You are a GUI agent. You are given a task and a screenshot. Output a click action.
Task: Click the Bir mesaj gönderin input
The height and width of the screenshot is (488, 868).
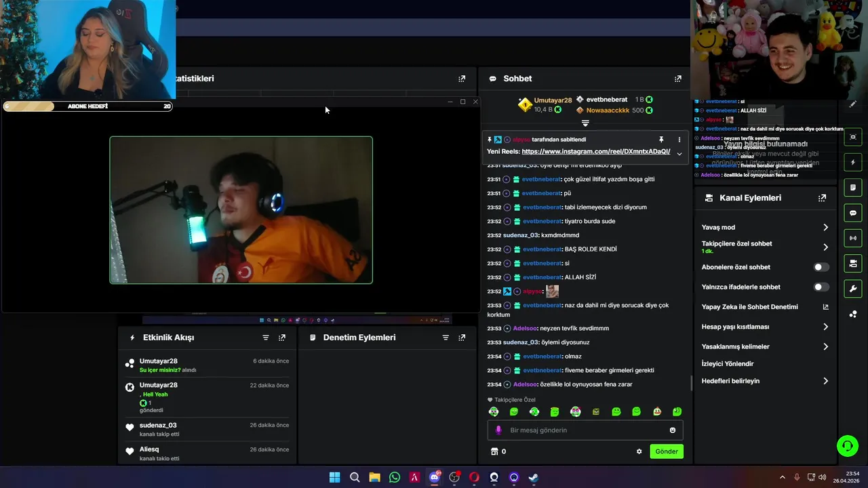585,430
